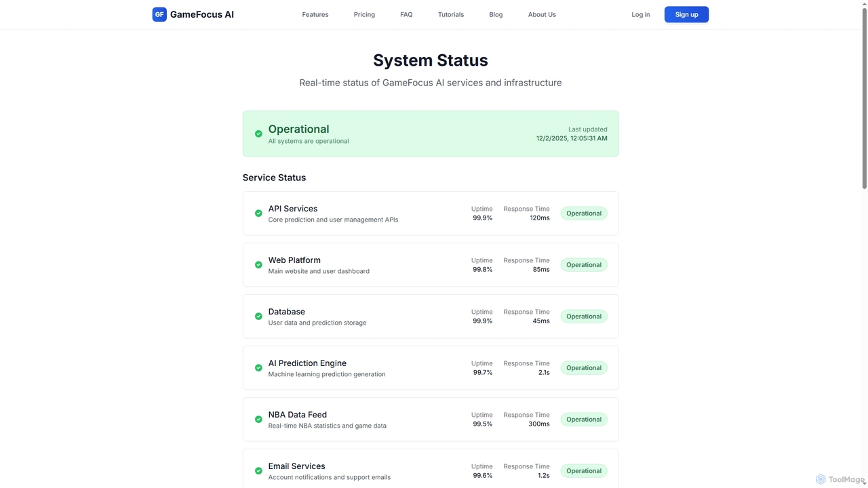Click 'Real-time NBA statistics and game data' description
868x488 pixels.
pos(328,426)
